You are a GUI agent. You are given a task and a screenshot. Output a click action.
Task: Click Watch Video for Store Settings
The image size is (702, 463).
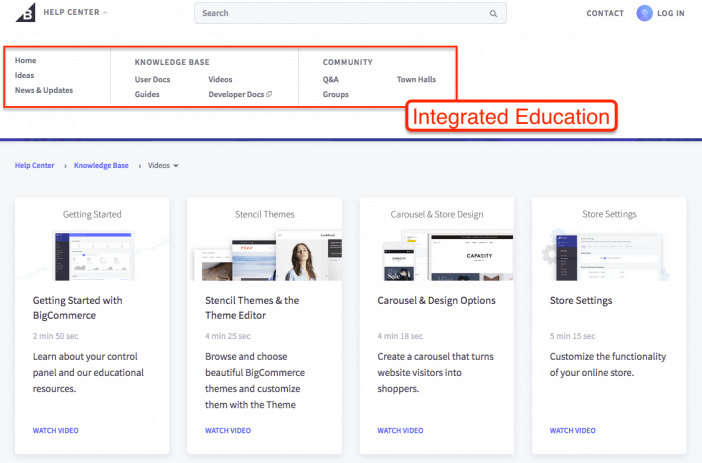pos(573,430)
